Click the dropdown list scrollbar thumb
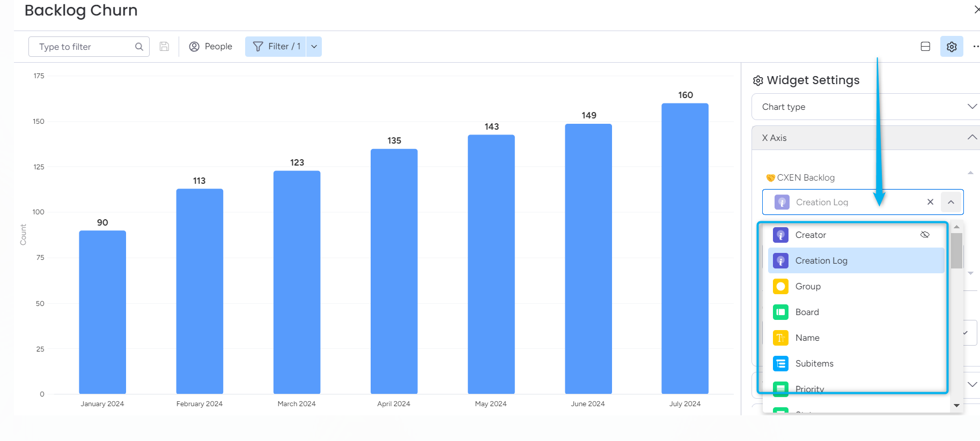The image size is (980, 441). tap(956, 250)
